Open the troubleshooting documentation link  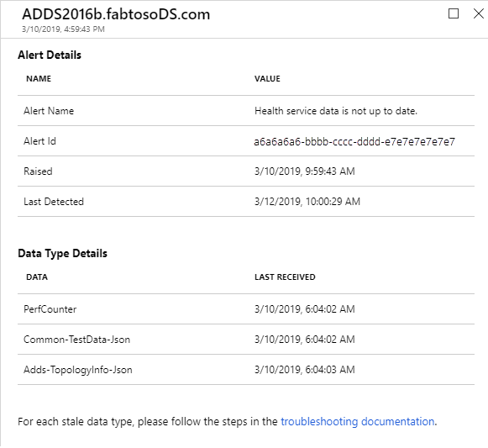[x=357, y=421]
